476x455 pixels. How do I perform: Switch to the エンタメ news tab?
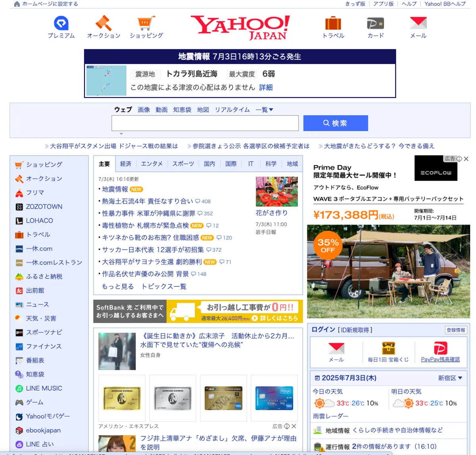pos(152,164)
